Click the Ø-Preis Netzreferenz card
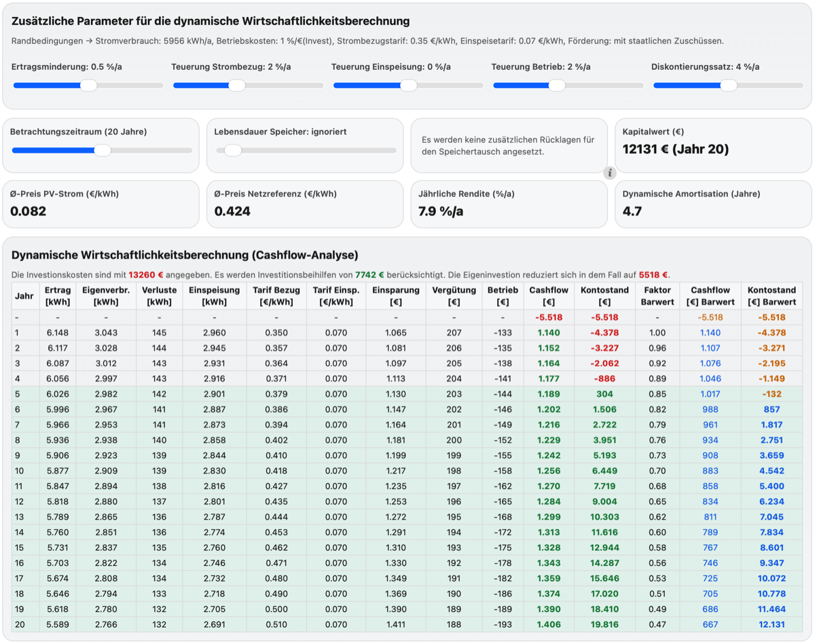The width and height of the screenshot is (815, 644). (x=305, y=204)
